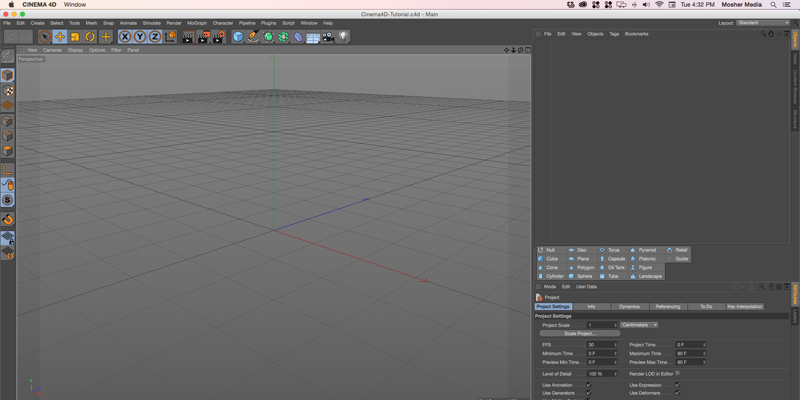Select the Polygons mode icon
This screenshot has width=800, height=400.
coord(7,151)
